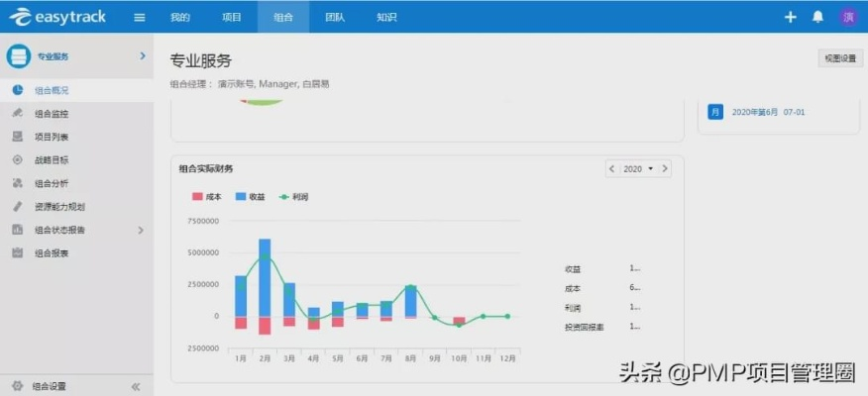Open the 我的 top menu
Image resolution: width=868 pixels, height=396 pixels.
(x=180, y=17)
